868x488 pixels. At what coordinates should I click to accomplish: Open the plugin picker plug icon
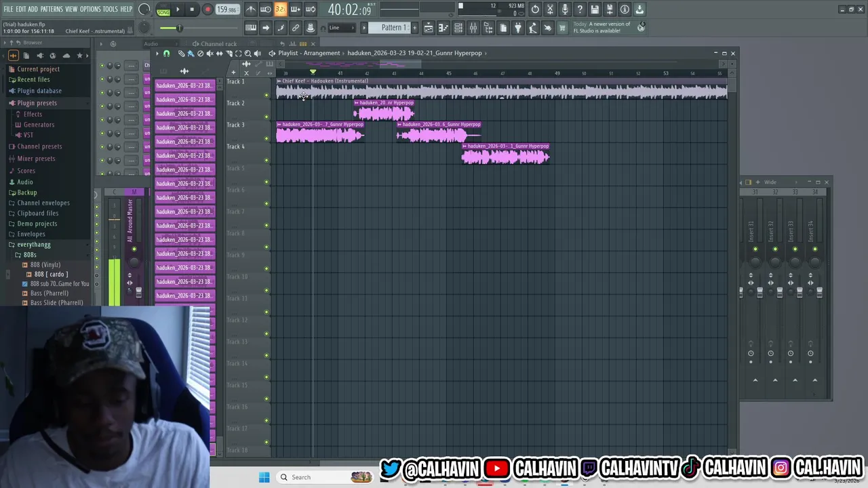click(518, 28)
